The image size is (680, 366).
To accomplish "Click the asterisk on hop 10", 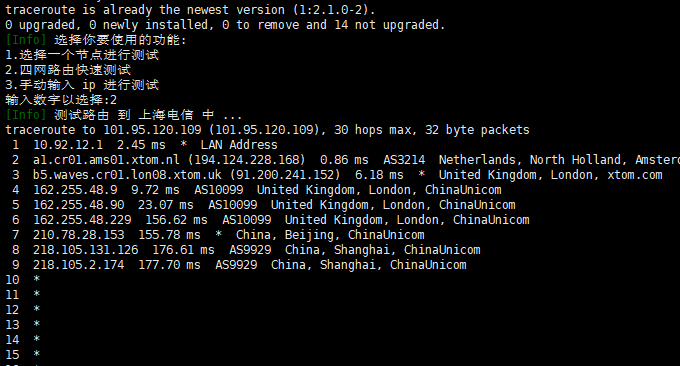I will (37, 279).
